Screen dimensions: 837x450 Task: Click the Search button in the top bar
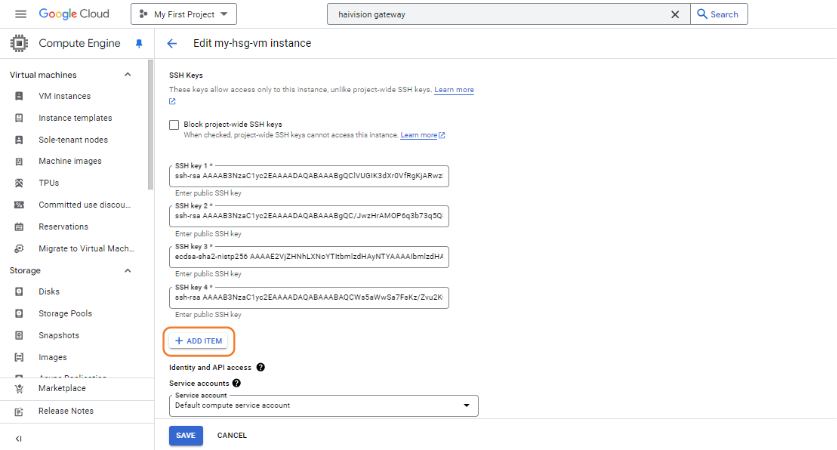click(x=719, y=14)
